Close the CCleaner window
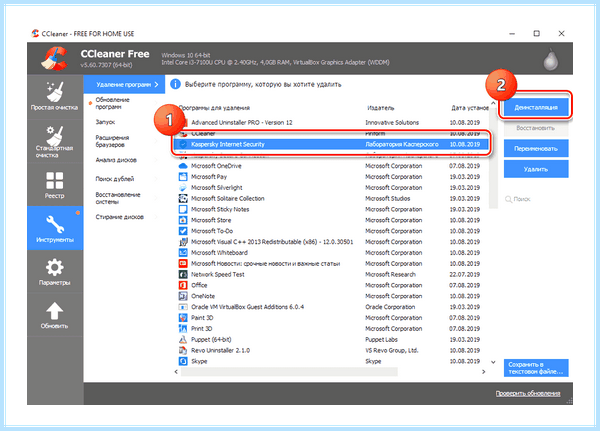Screen dimensions: 600x431 [x=561, y=34]
